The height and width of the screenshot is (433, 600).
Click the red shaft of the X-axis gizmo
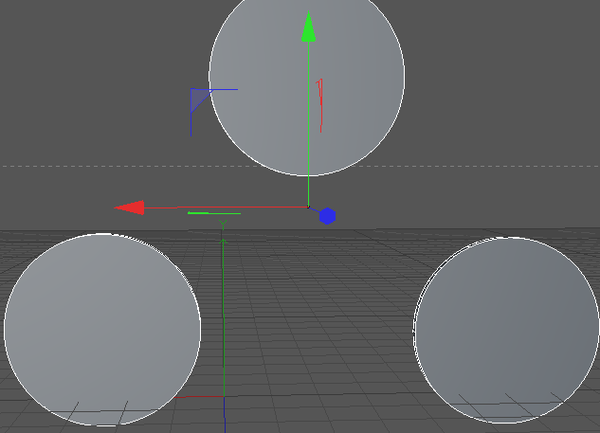pyautogui.click(x=230, y=208)
